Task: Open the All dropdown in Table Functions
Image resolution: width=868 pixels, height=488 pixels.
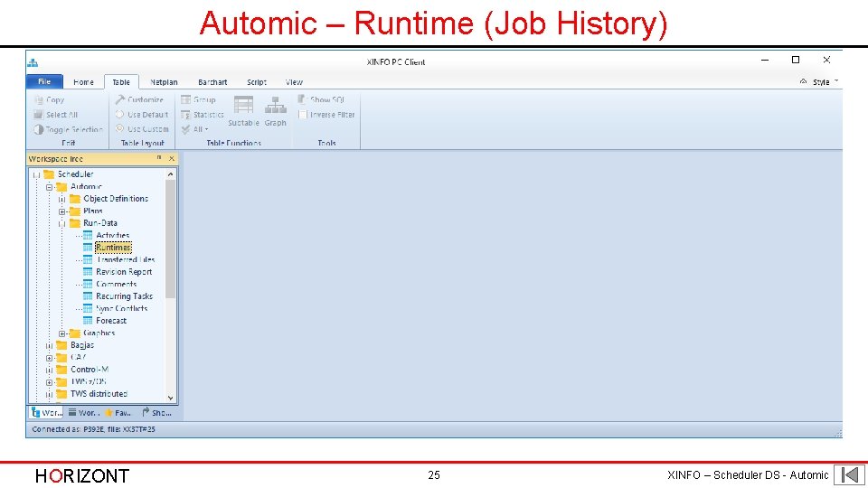Action: pyautogui.click(x=195, y=129)
